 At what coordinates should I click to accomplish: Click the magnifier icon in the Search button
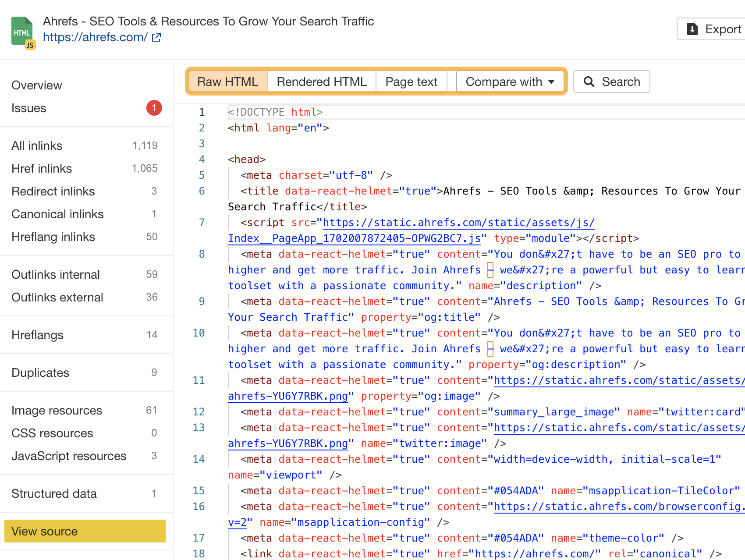pyautogui.click(x=589, y=82)
